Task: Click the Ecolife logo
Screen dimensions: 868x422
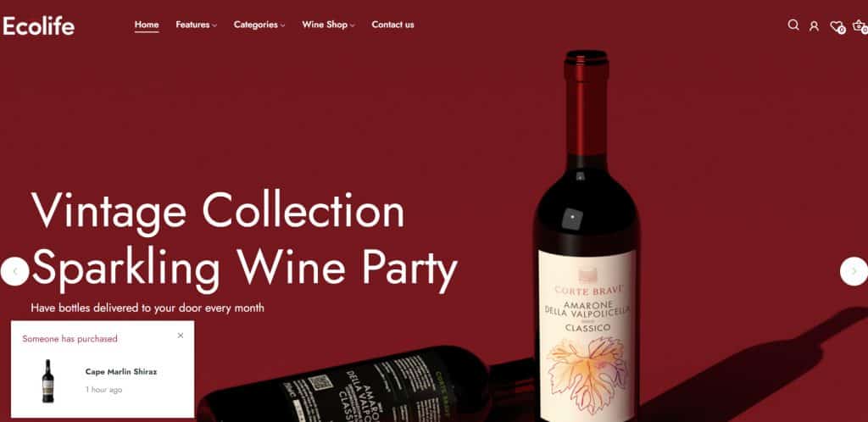Action: tap(38, 25)
